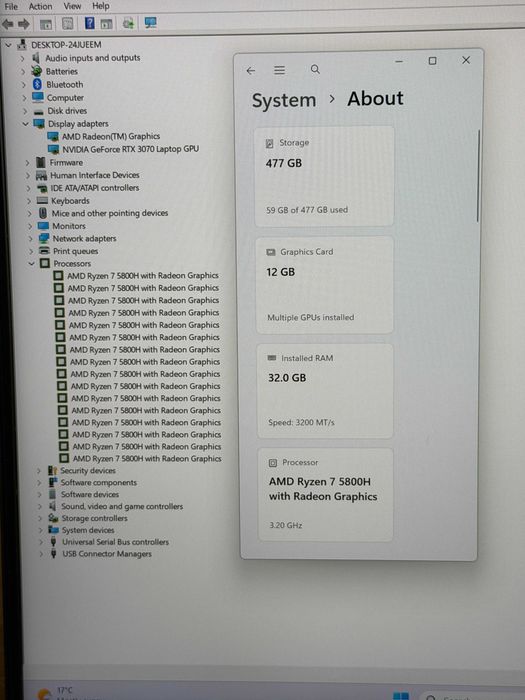This screenshot has height=700, width=525.
Task: Click the Settings search magnifier icon
Action: pos(315,69)
